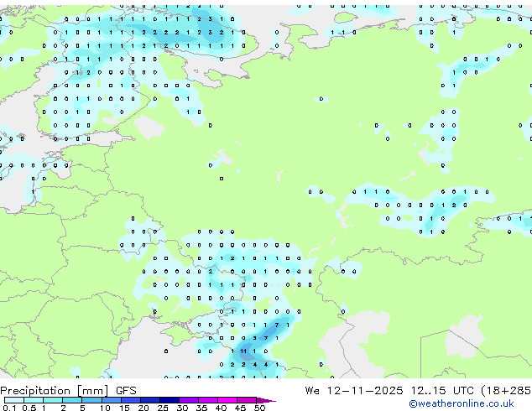Select the 2–5 mm legend color swatch
Viewport: 532px width, 411px height.
click(72, 400)
